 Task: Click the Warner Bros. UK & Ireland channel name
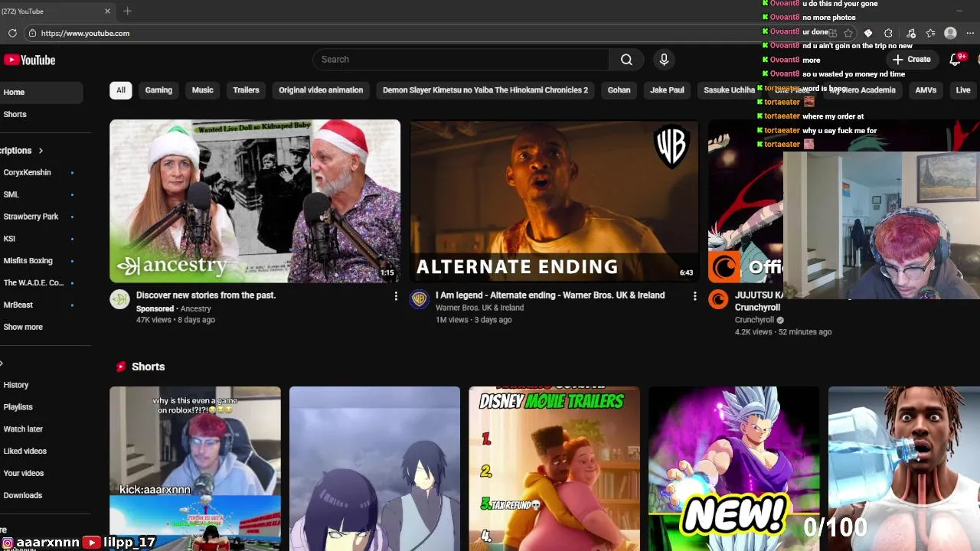tap(479, 308)
